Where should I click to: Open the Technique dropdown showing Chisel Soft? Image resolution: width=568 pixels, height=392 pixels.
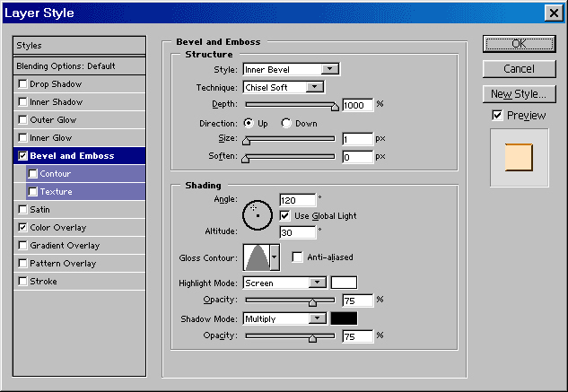point(283,87)
